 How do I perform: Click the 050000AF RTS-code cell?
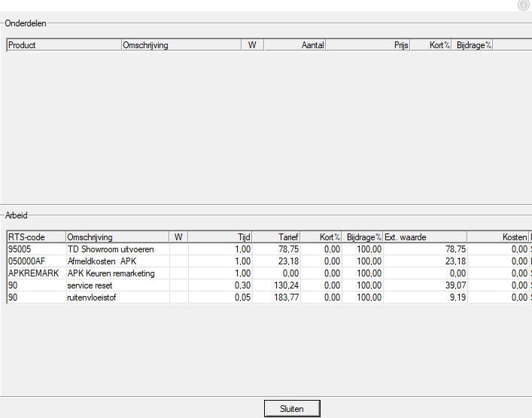(37, 261)
